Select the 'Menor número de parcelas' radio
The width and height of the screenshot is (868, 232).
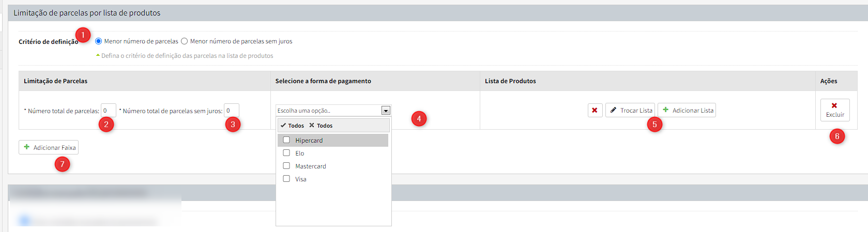coord(98,41)
